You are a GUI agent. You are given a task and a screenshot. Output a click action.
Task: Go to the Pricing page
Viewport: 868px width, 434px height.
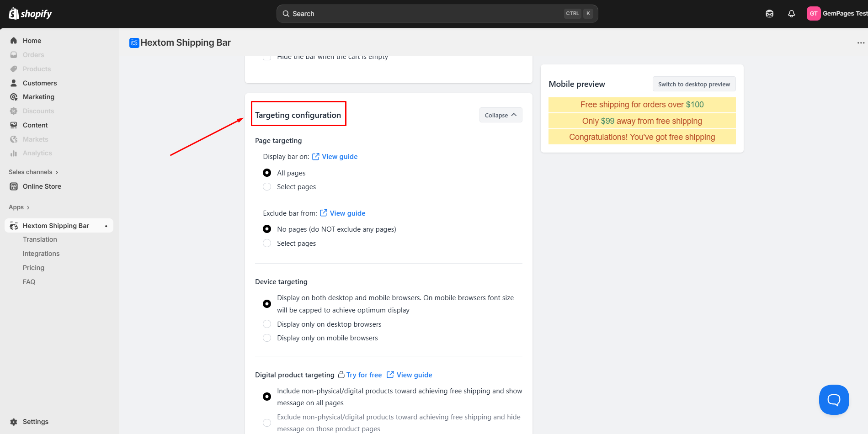click(33, 268)
